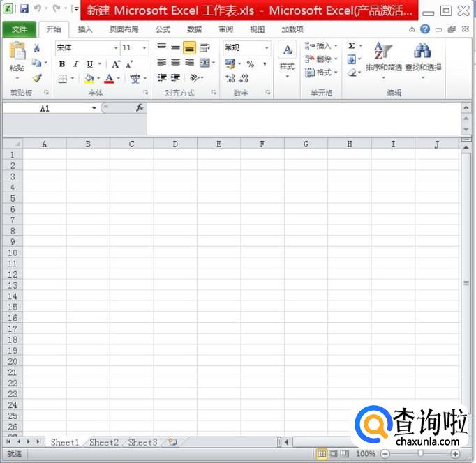Viewport: 476px width, 463px height.
Task: Expand the Format (格式) cells dropdown
Action: point(336,72)
